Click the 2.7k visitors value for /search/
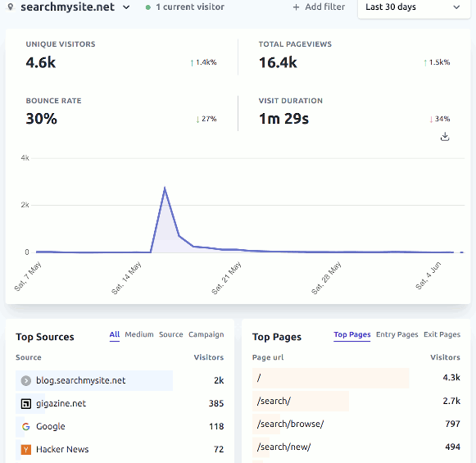The width and height of the screenshot is (476, 463). click(451, 401)
